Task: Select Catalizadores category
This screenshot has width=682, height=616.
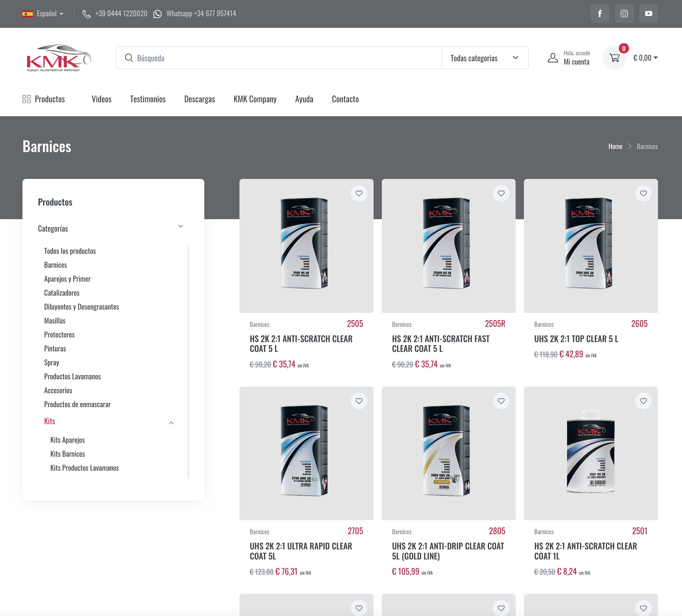Action: [62, 293]
